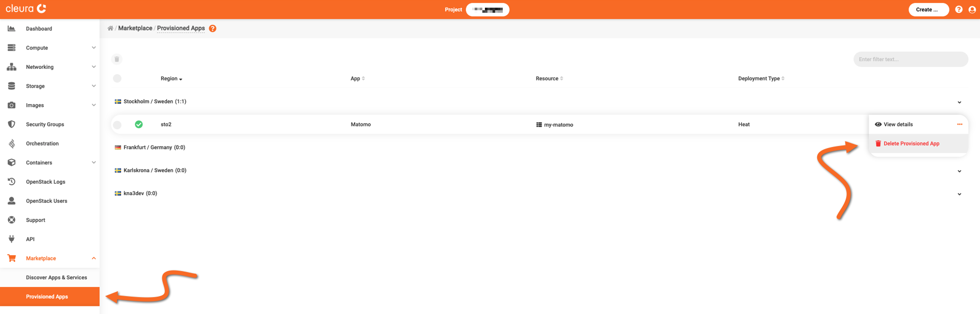980x314 pixels.
Task: Open the user account icon in header
Action: (x=972, y=10)
